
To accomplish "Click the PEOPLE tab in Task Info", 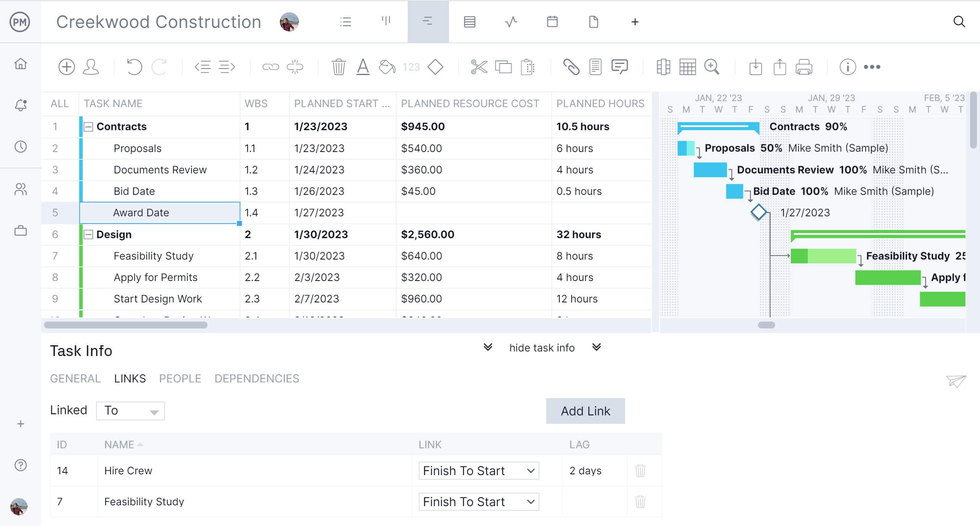I will pos(180,379).
